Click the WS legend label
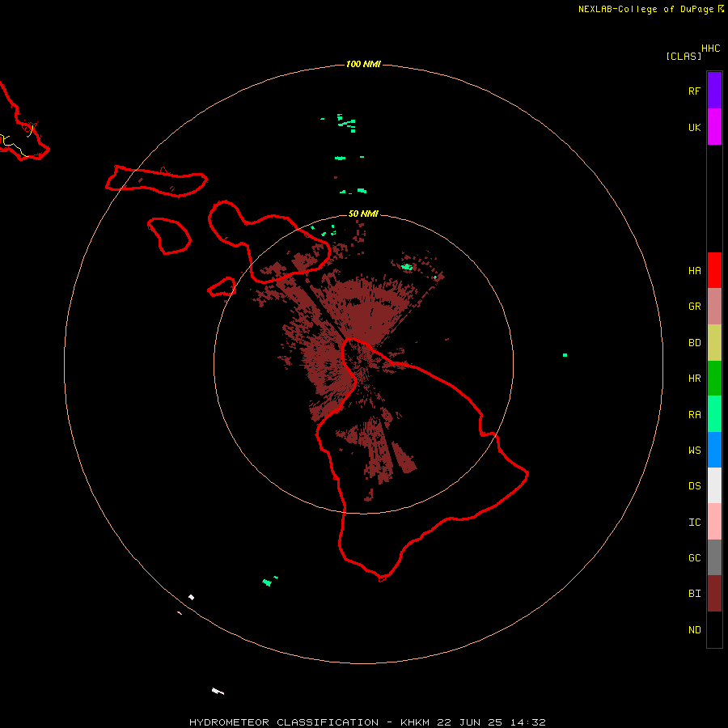Viewport: 728px width, 728px height. (694, 451)
